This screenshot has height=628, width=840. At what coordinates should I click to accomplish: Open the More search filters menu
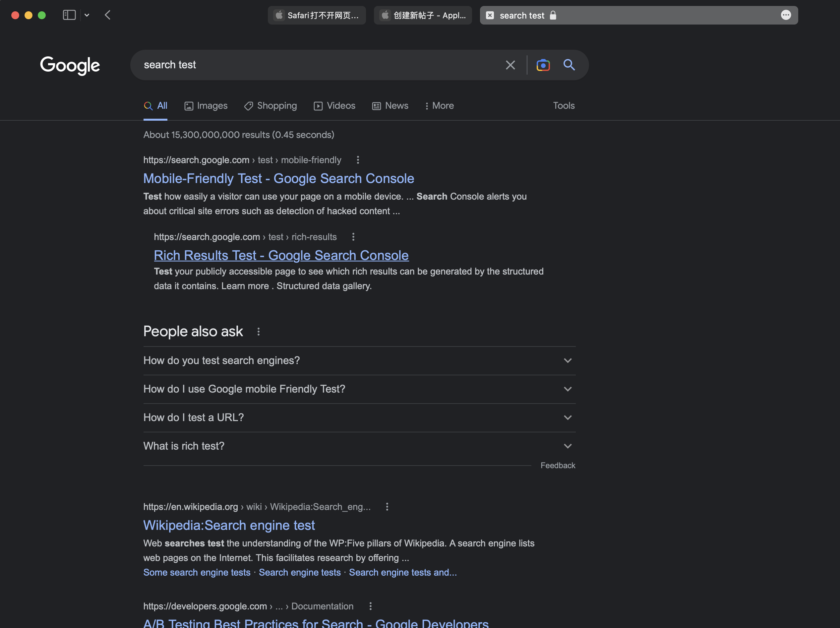[439, 106]
